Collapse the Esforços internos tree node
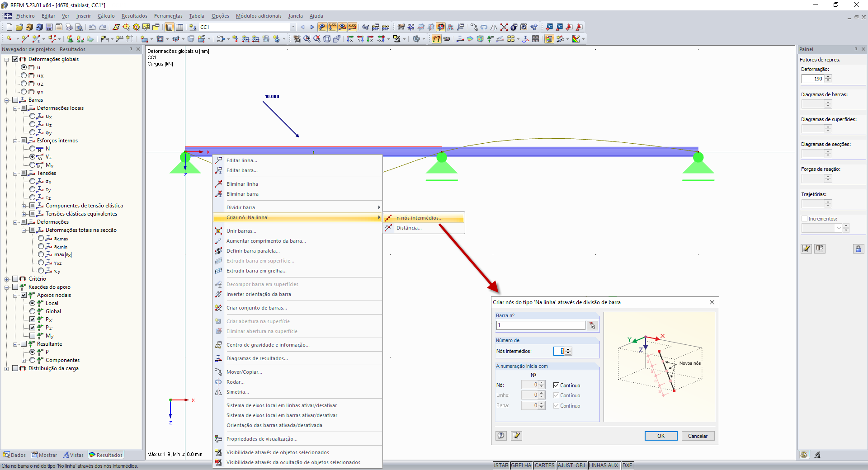 (x=15, y=141)
